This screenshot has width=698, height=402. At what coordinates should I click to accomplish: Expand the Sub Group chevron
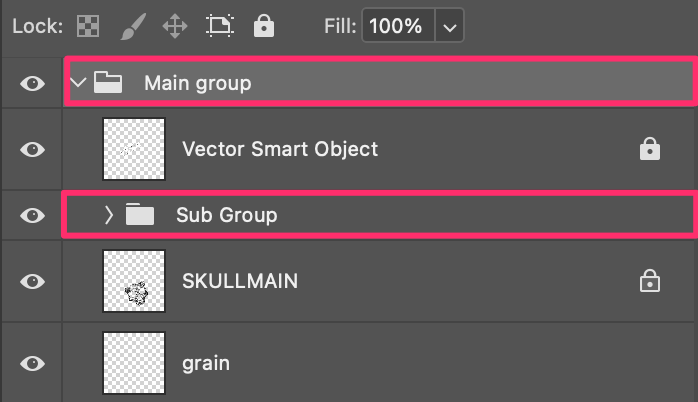point(109,215)
